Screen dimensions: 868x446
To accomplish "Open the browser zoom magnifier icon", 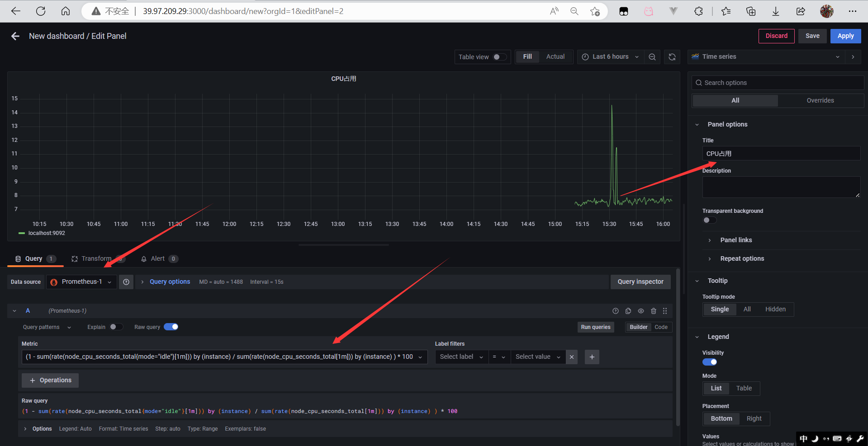I will [x=574, y=11].
